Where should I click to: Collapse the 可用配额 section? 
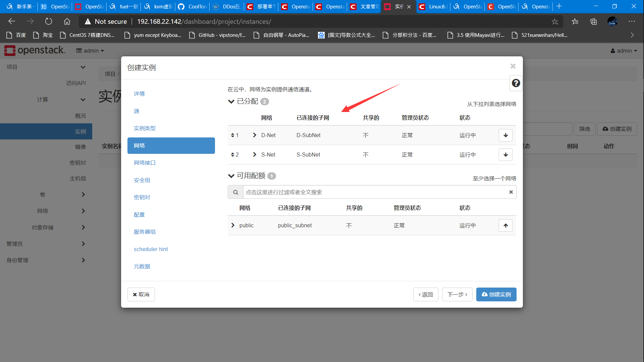[231, 176]
